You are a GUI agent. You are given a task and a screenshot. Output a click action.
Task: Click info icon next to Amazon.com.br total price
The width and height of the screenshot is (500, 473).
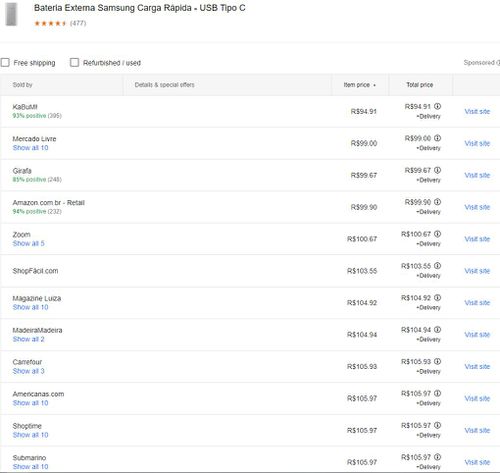point(438,202)
